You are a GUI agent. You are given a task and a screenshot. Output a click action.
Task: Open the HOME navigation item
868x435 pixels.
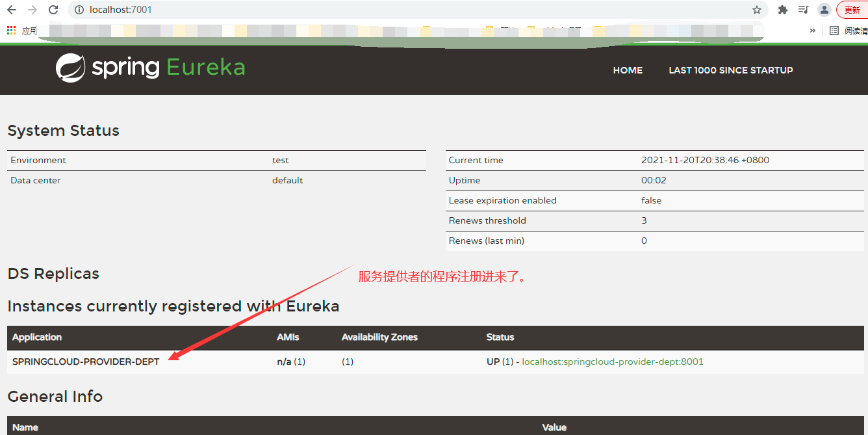pos(628,70)
